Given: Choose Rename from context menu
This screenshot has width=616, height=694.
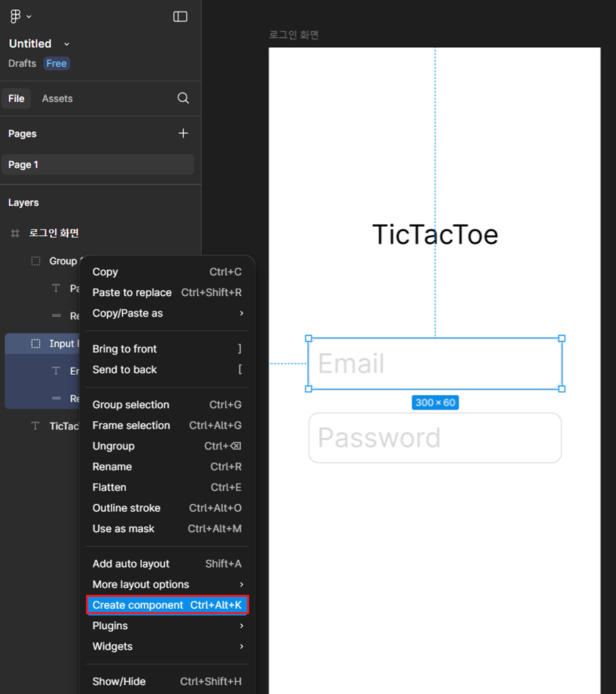Looking at the screenshot, I should pyautogui.click(x=167, y=467).
